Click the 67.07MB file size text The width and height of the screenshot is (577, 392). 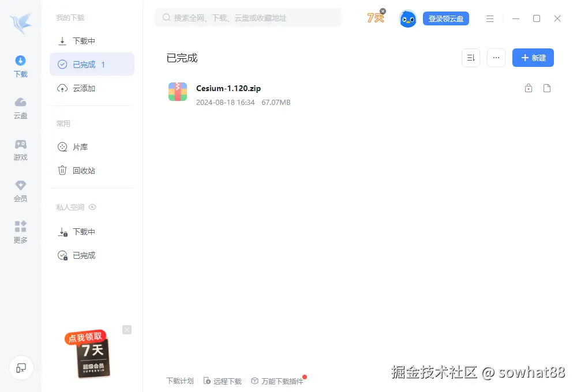(x=276, y=102)
